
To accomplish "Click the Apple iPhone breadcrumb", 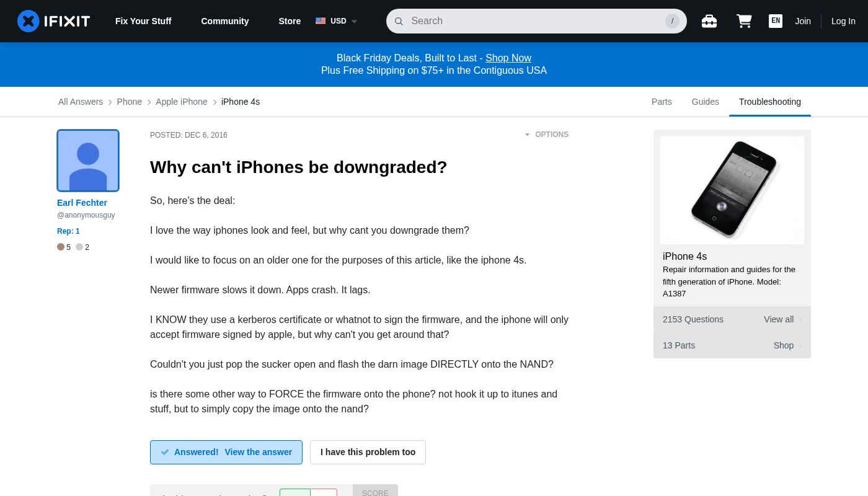I will click(x=181, y=102).
